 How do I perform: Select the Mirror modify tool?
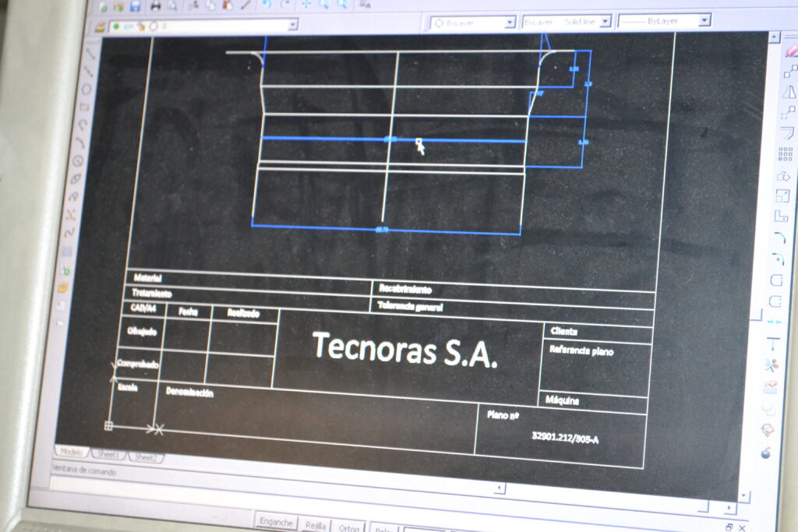(x=789, y=92)
